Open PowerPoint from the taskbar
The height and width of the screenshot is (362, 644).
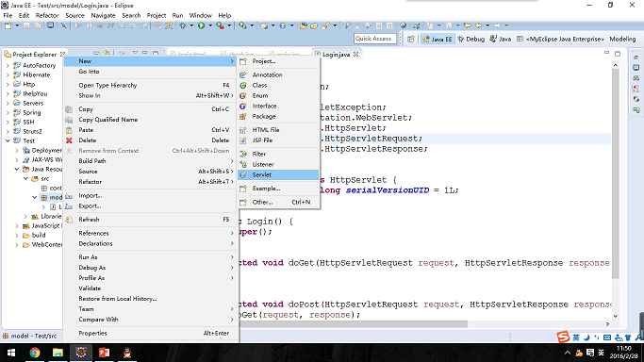coord(104,353)
